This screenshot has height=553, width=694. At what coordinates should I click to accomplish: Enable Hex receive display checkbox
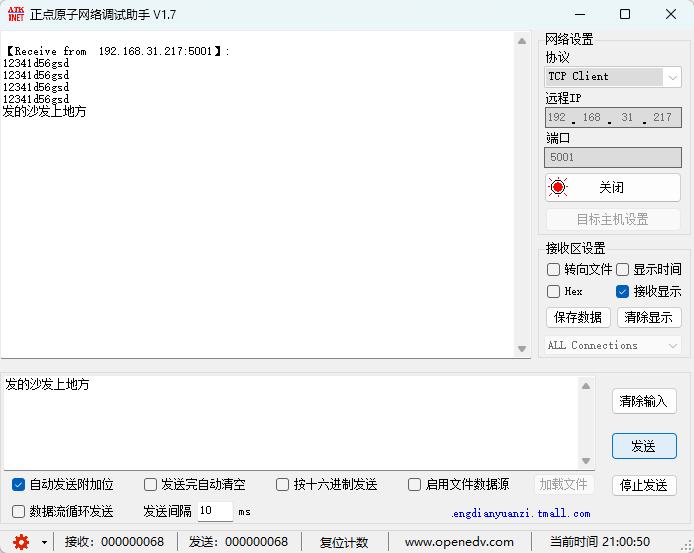553,291
